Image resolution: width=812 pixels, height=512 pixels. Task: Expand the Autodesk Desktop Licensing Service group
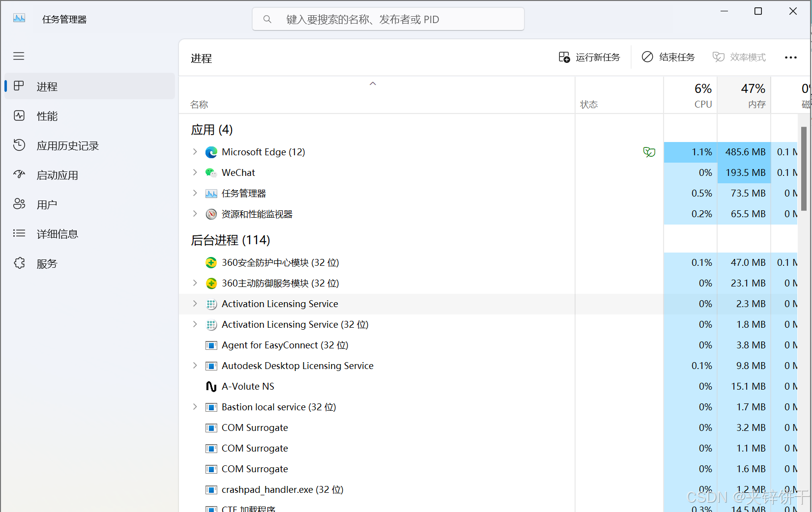point(195,366)
